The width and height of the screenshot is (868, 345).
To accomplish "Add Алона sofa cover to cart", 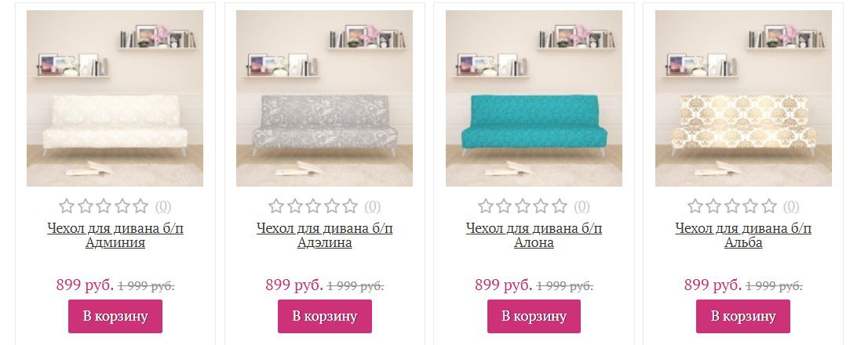I will pos(534,316).
